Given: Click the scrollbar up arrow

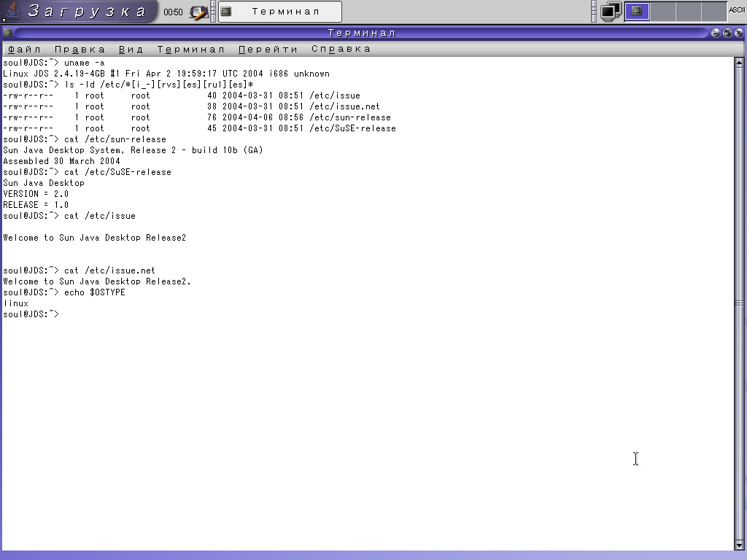Looking at the screenshot, I should click(x=740, y=63).
